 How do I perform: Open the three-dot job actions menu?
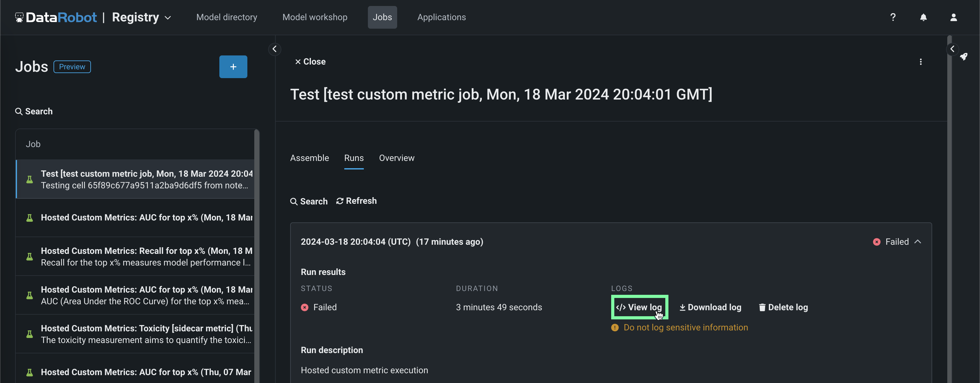point(921,62)
